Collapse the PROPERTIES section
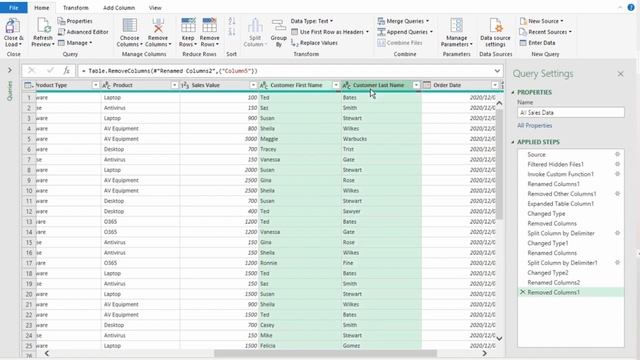640x360 pixels. (x=513, y=92)
